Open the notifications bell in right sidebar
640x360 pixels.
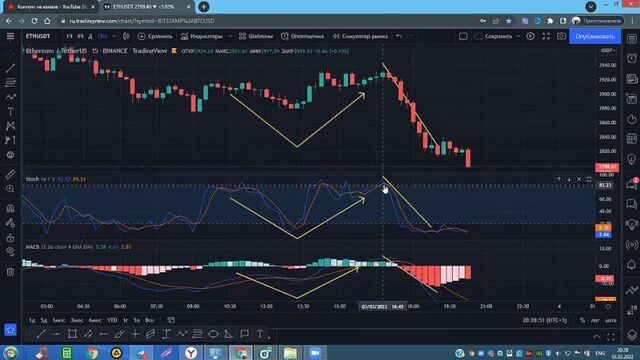pyautogui.click(x=631, y=264)
